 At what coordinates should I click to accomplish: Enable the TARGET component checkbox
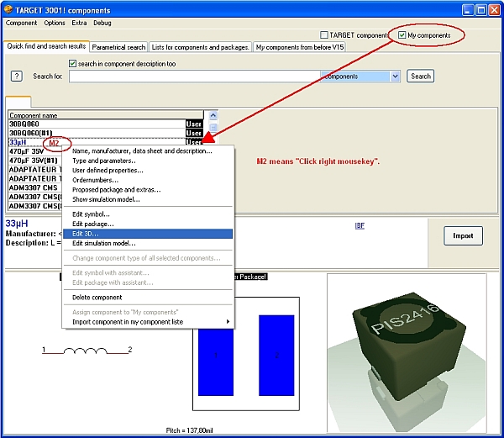[x=325, y=35]
